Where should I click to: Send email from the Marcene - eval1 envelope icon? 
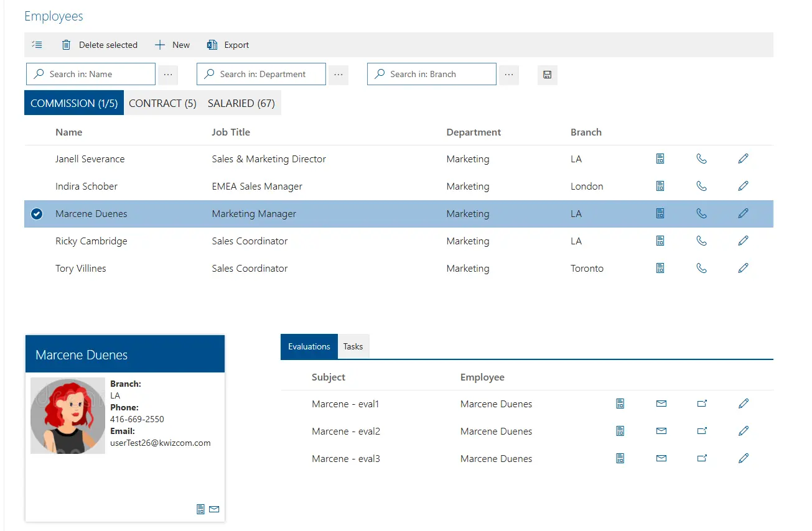tap(661, 404)
